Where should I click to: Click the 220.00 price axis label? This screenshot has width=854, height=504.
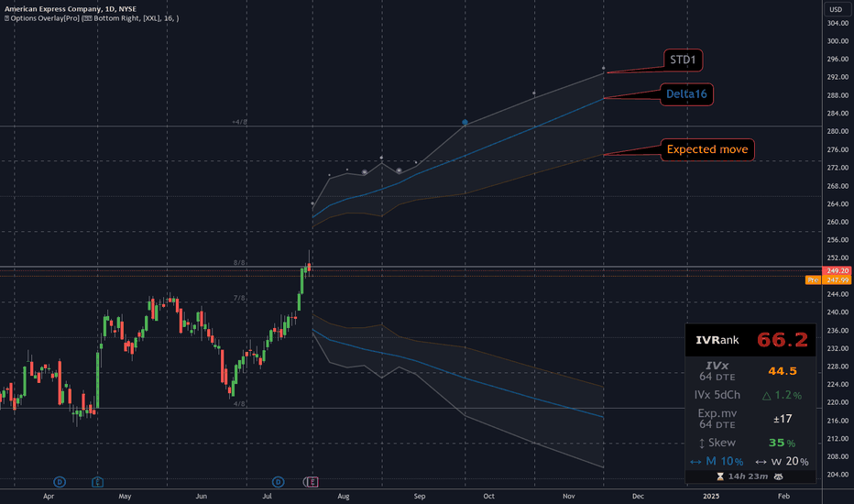(838, 402)
